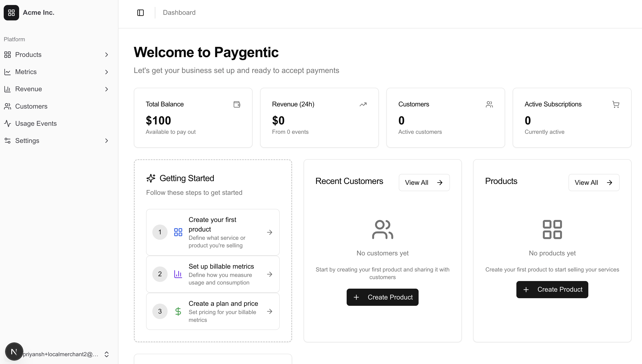Click the Usage Events activity icon
Screen dimensions: 642x364
point(8,124)
